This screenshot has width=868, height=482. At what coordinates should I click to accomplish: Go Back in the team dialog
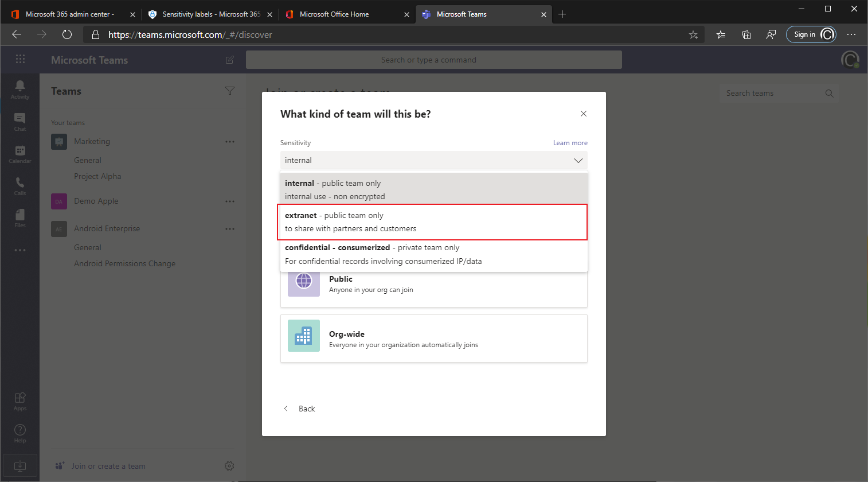point(299,409)
